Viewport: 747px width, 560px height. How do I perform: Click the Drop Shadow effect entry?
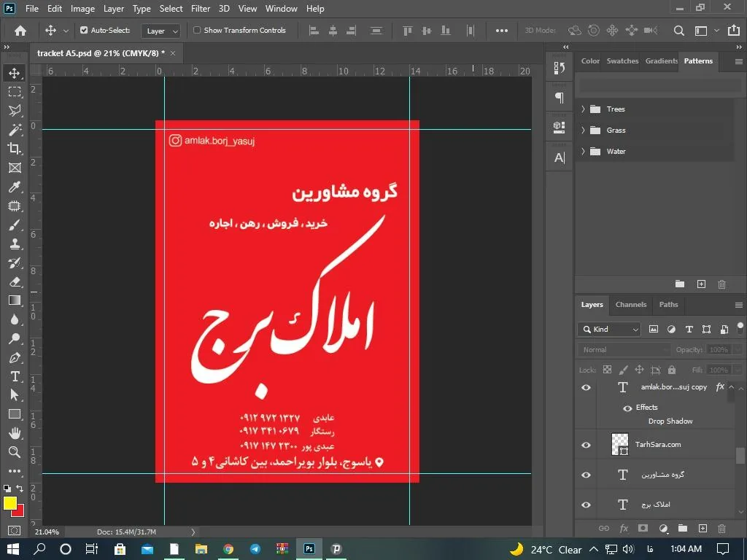[x=670, y=421]
